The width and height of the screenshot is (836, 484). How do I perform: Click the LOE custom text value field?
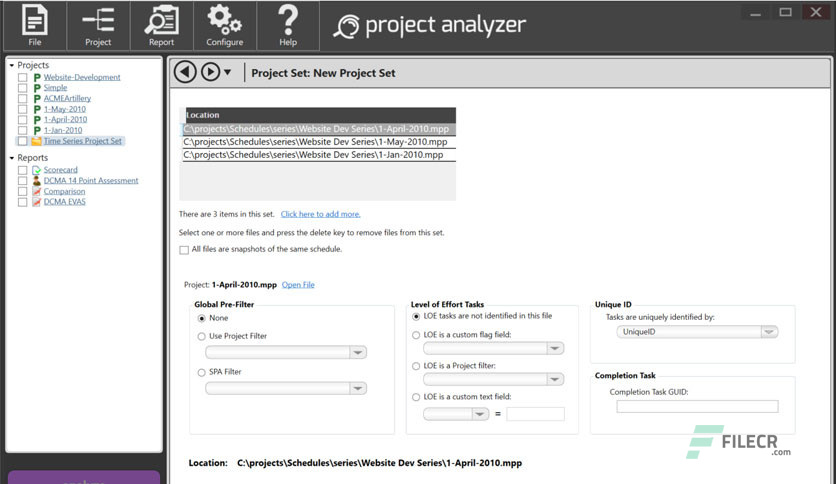[x=535, y=414]
